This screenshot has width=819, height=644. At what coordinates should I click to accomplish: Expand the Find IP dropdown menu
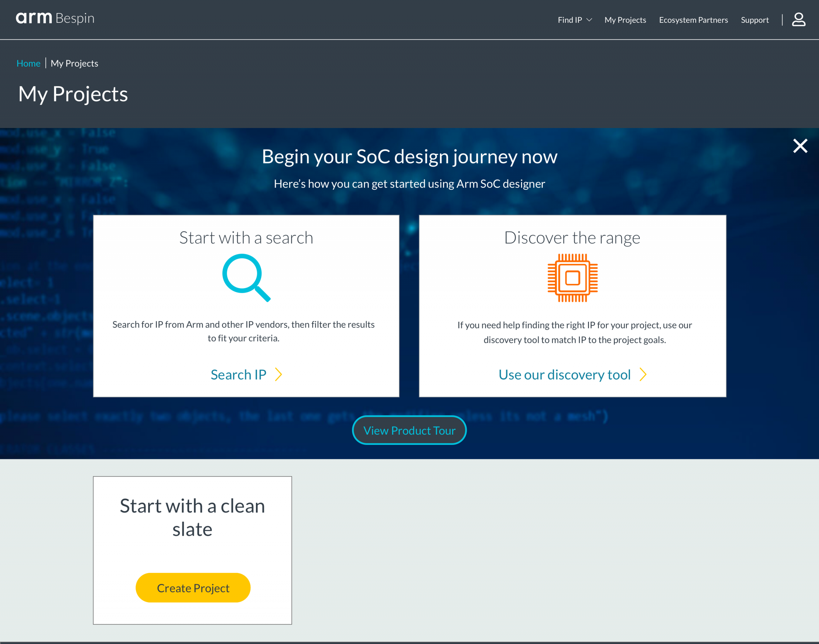[574, 19]
